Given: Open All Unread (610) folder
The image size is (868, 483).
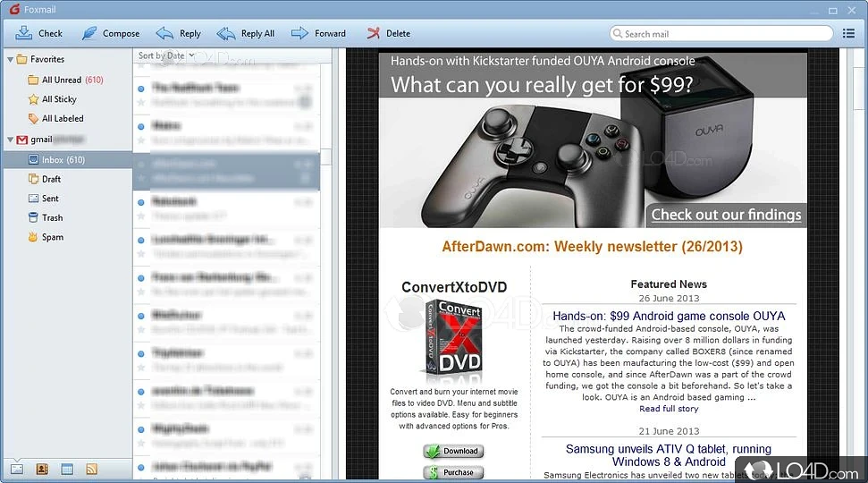Looking at the screenshot, I should 65,80.
